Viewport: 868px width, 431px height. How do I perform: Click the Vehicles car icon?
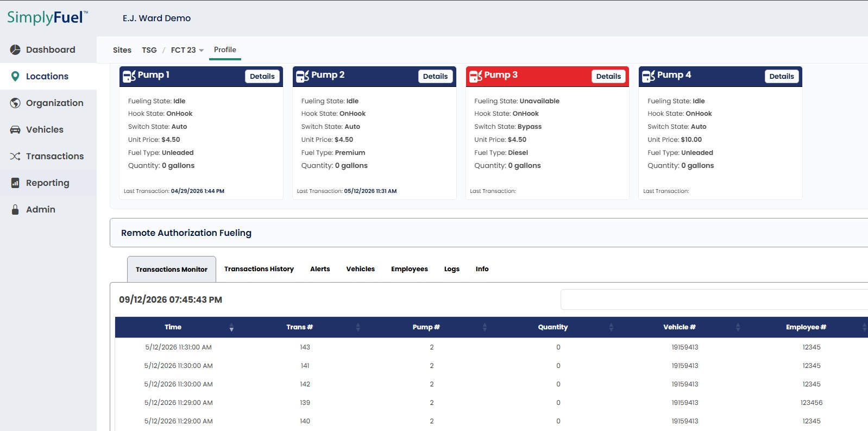pos(15,129)
